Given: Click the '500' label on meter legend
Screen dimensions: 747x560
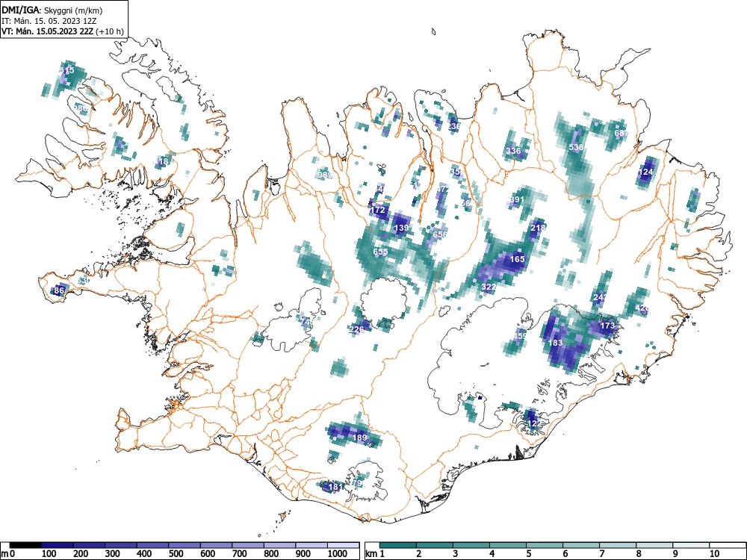Looking at the screenshot, I should click(176, 554).
